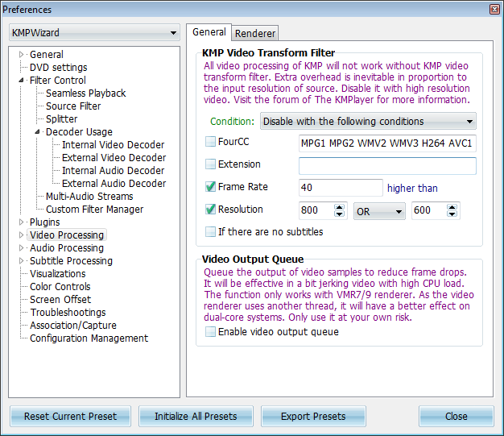The image size is (504, 436).
Task: Select Seamless Playback tree item
Action: click(x=86, y=93)
